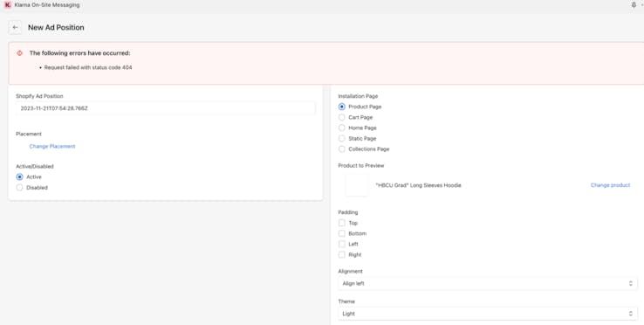Select Product Page installation option

click(x=342, y=107)
